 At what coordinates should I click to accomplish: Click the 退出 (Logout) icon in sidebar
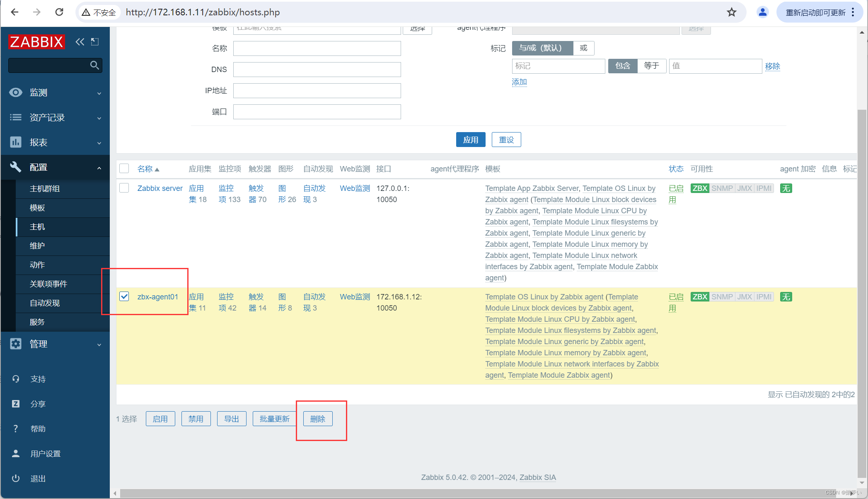click(16, 478)
